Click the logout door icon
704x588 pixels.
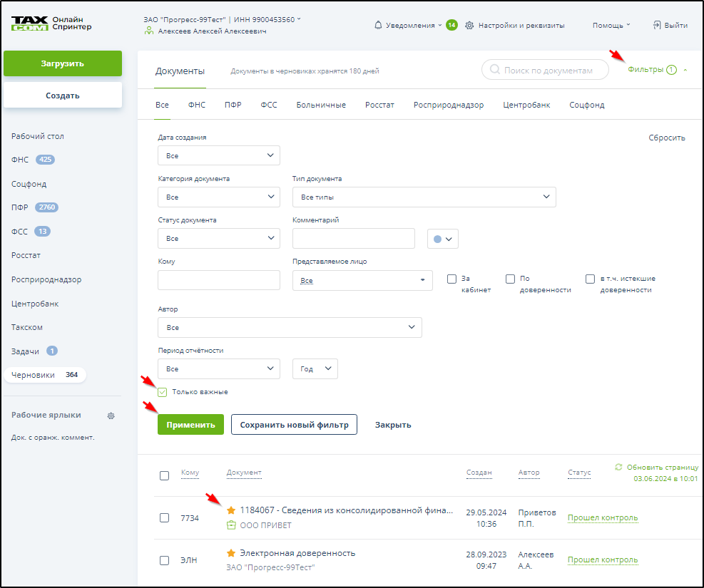click(657, 25)
